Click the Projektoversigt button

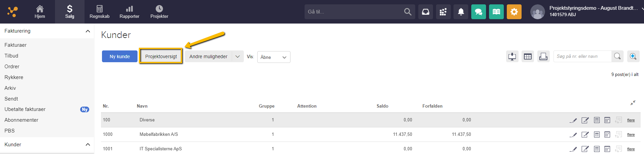click(161, 56)
